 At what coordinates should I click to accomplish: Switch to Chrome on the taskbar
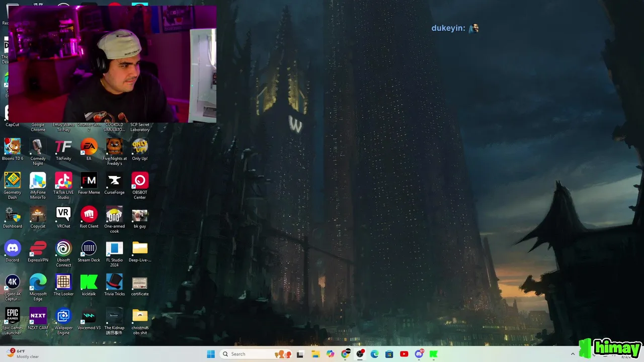tap(345, 354)
